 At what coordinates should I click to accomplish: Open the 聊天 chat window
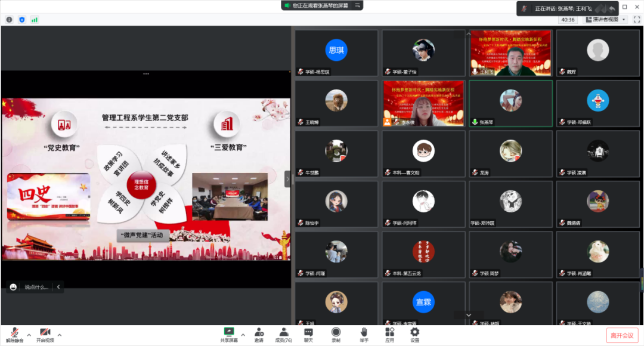308,332
